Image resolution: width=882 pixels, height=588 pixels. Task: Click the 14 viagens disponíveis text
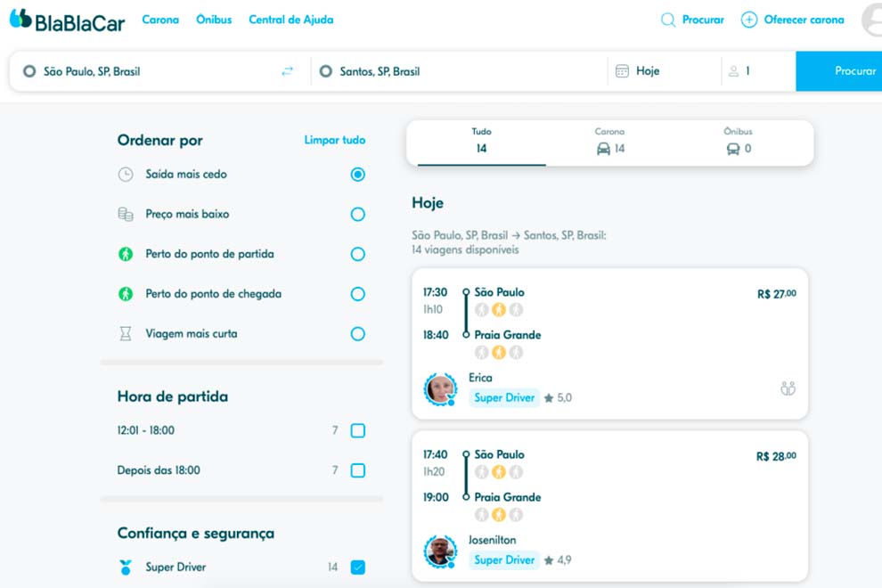point(465,249)
